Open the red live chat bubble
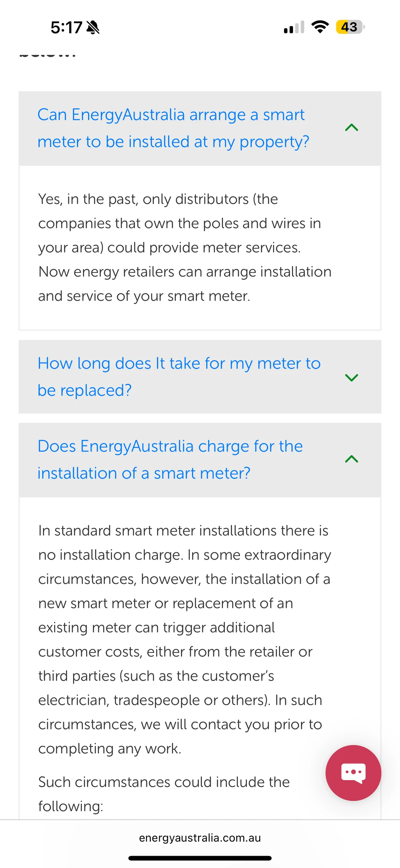 click(x=353, y=773)
